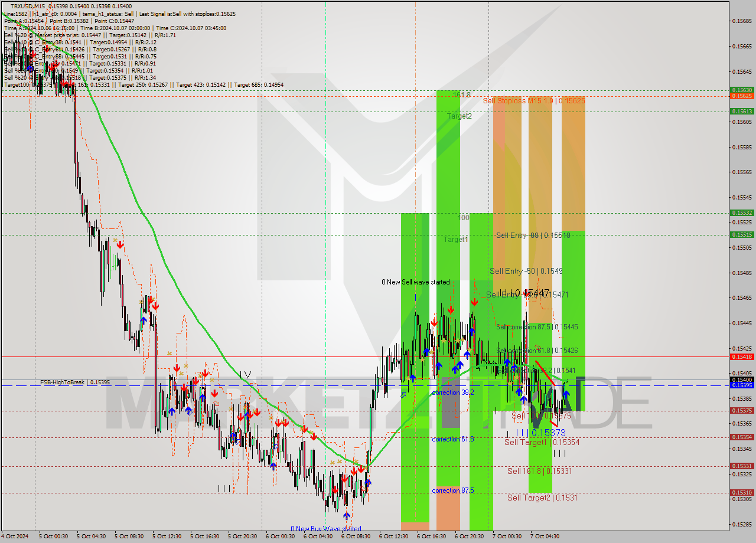Select the 'Sell Stoploss M15 1.9 | 0.15625' label

534,101
